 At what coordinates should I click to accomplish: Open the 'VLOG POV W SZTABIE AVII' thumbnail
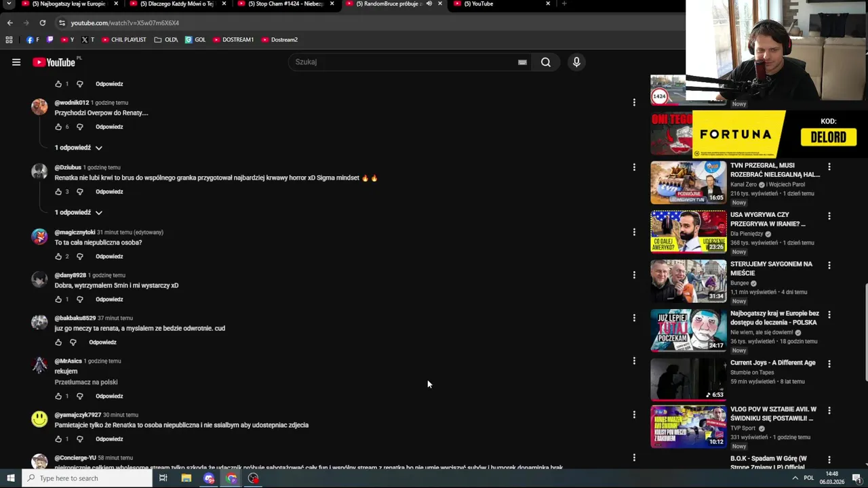pyautogui.click(x=688, y=427)
